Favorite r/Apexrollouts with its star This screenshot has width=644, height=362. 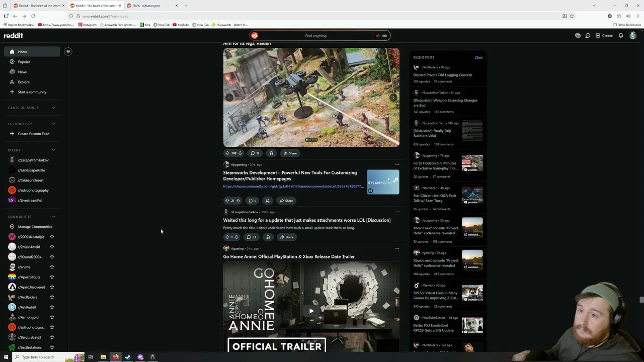52,277
